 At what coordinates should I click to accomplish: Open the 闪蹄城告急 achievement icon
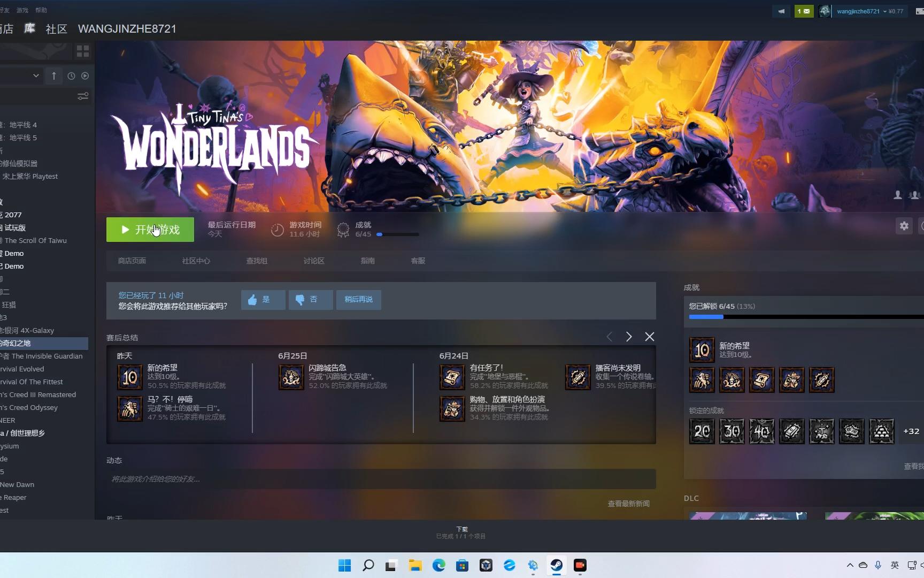coord(291,377)
